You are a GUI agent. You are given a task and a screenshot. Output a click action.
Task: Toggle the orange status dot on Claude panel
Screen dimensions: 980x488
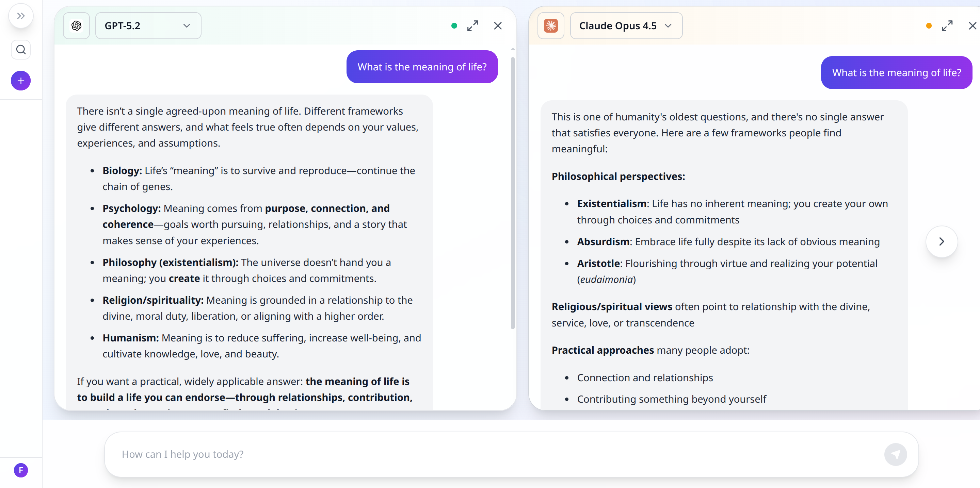(x=929, y=26)
